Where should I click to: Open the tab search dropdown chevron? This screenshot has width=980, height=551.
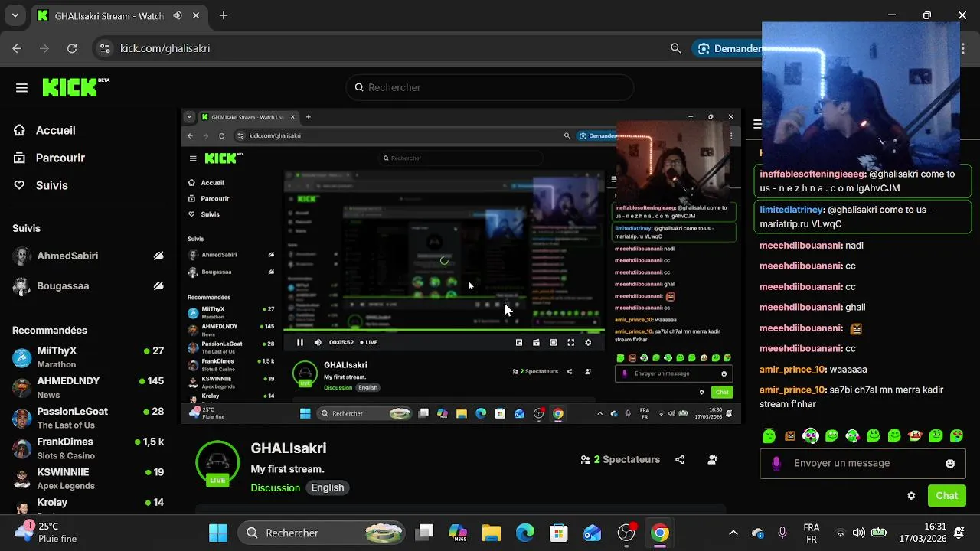(x=15, y=15)
